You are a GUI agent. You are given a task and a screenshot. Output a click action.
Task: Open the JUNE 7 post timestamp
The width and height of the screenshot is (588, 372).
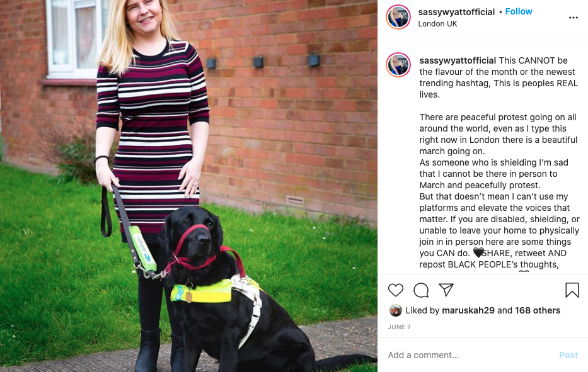(399, 327)
